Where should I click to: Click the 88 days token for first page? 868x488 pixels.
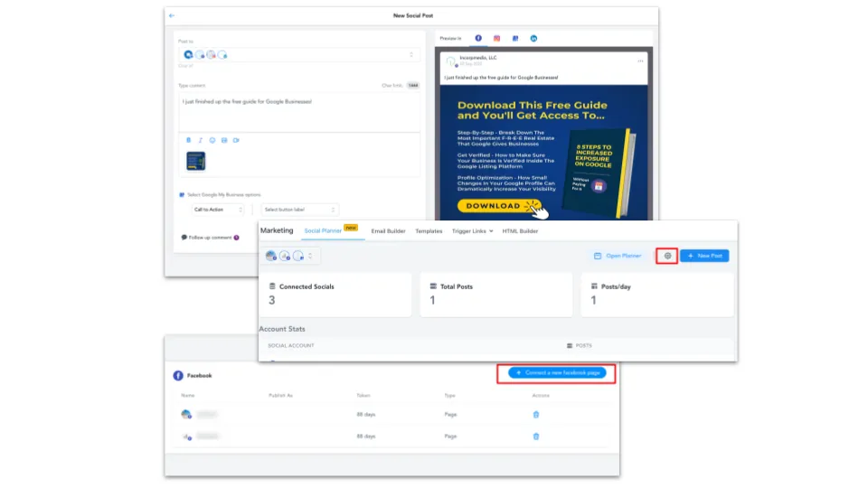(x=366, y=415)
